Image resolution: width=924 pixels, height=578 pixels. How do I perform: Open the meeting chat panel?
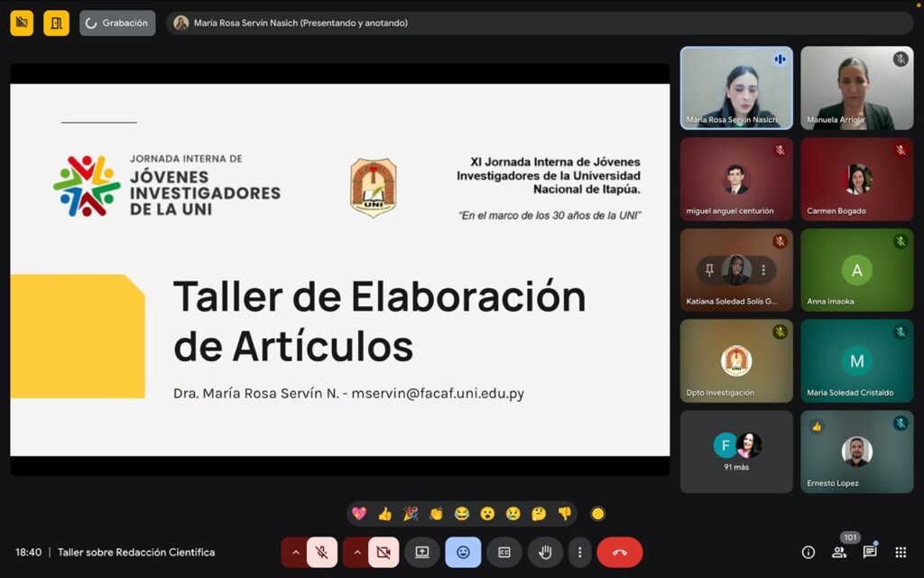pos(870,552)
